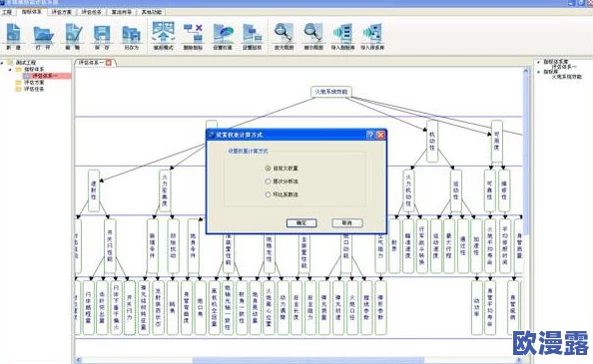
Task: Click the horizontal scrollbar left arrow
Action: point(78,360)
